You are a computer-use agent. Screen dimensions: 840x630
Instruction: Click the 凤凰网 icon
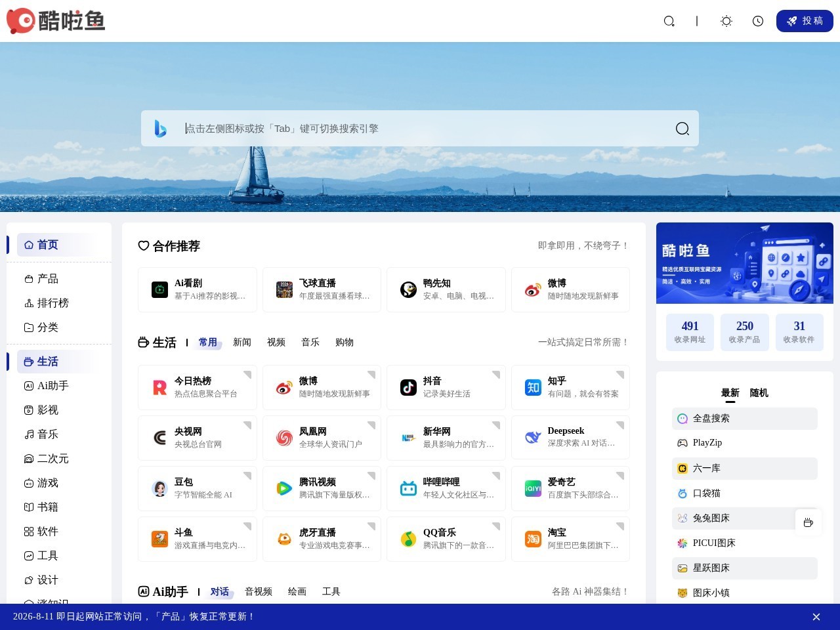tap(284, 438)
